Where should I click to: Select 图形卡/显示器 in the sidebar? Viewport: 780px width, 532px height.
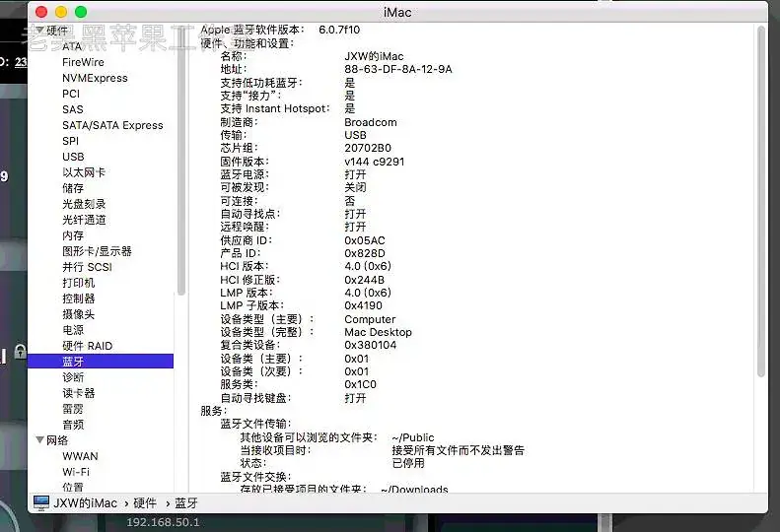coord(97,251)
